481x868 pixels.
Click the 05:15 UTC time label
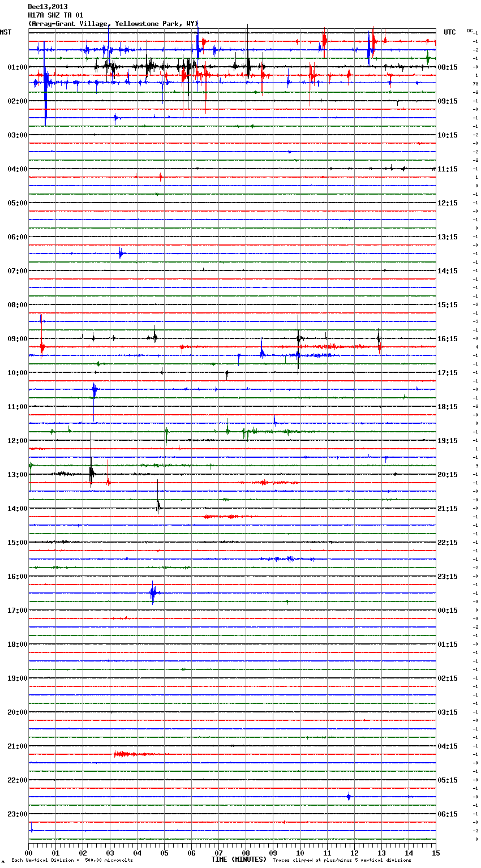448,780
